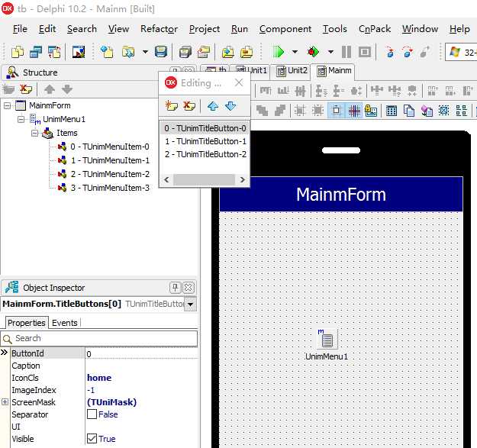The image size is (477, 448).
Task: Click the Object Inspector Search field
Action: (x=99, y=338)
